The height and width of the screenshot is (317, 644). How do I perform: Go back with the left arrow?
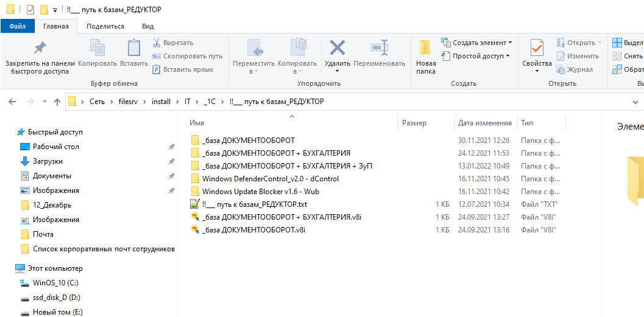coord(12,102)
